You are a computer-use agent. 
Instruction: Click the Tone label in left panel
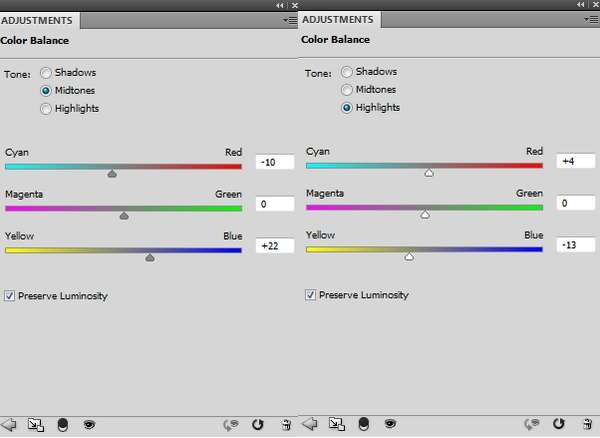18,74
